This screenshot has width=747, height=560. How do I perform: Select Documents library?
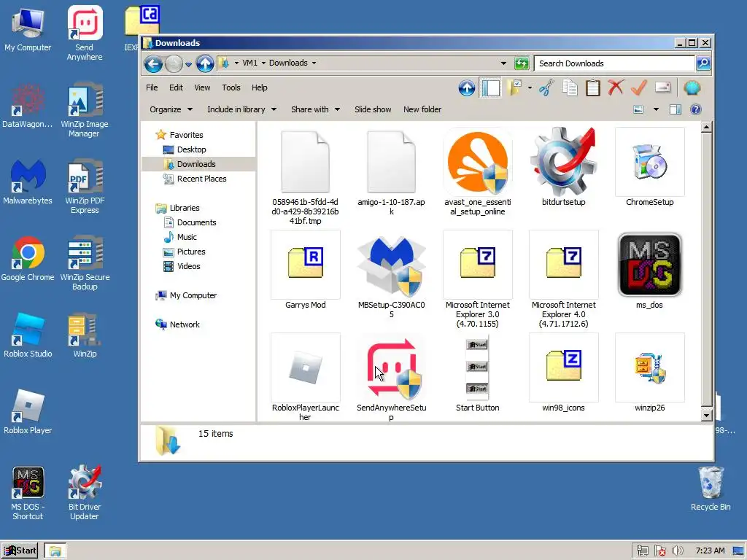196,223
